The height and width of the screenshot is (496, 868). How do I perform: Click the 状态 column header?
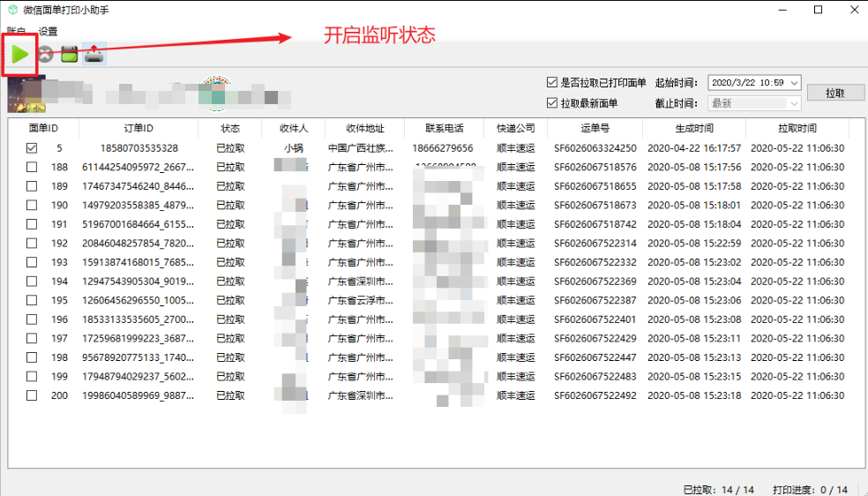click(x=230, y=128)
